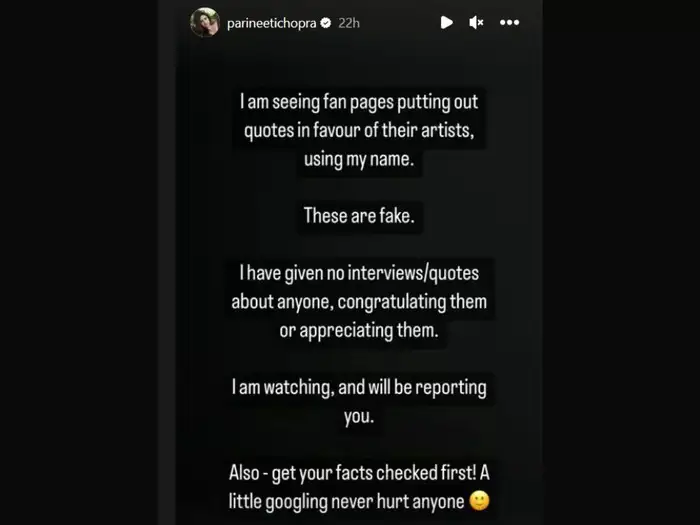This screenshot has width=700, height=525.
Task: Click the 'little googling never hurt anyone' line
Action: [x=346, y=501]
